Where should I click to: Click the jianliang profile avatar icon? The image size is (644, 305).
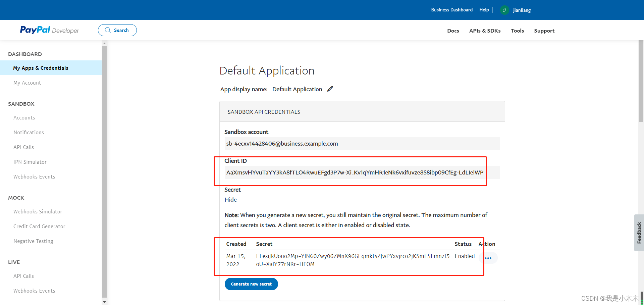click(504, 10)
